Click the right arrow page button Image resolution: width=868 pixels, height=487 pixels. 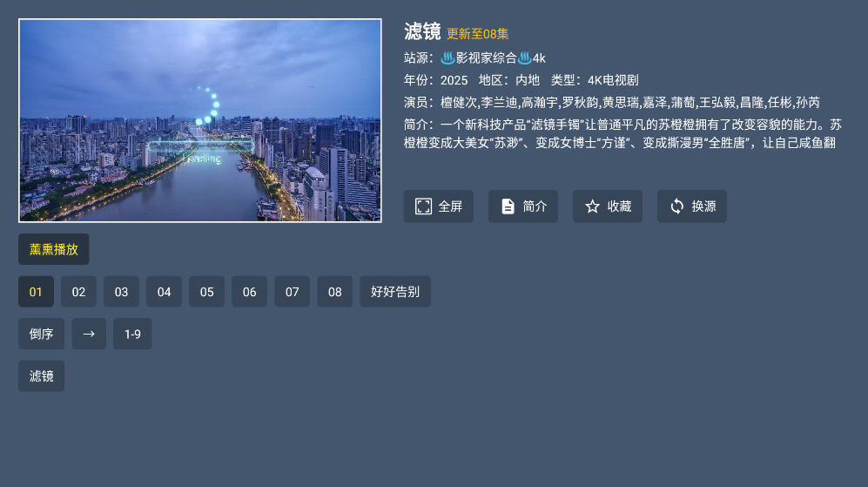click(x=89, y=334)
